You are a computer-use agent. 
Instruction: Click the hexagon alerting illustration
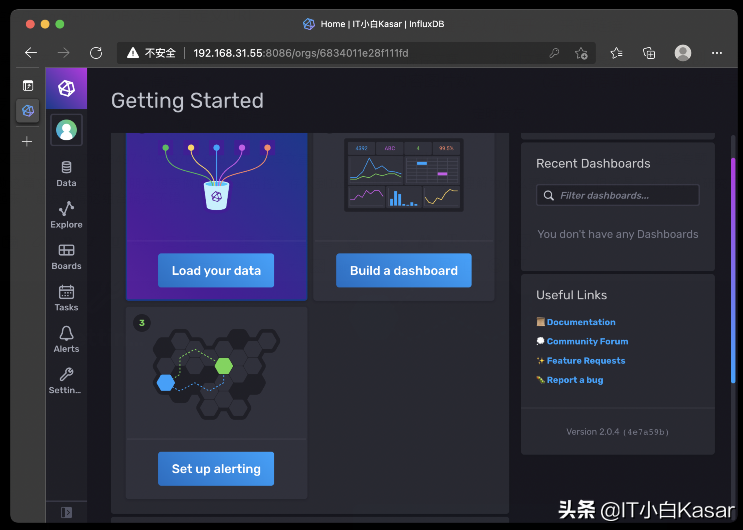pos(216,374)
